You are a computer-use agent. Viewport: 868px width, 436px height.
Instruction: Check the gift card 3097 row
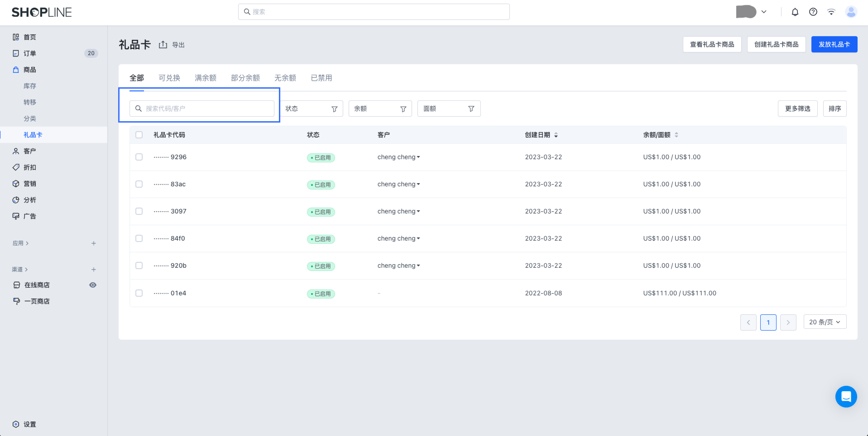[x=139, y=211]
